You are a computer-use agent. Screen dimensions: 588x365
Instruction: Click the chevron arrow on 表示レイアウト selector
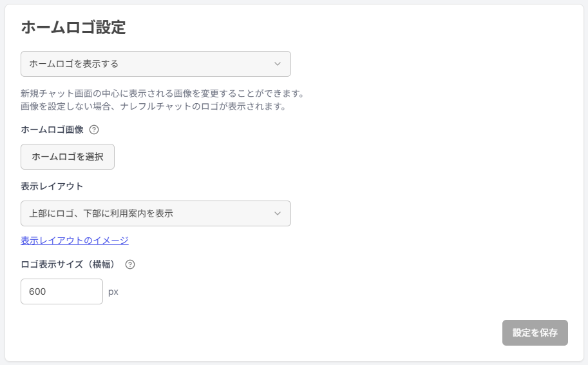click(x=278, y=213)
